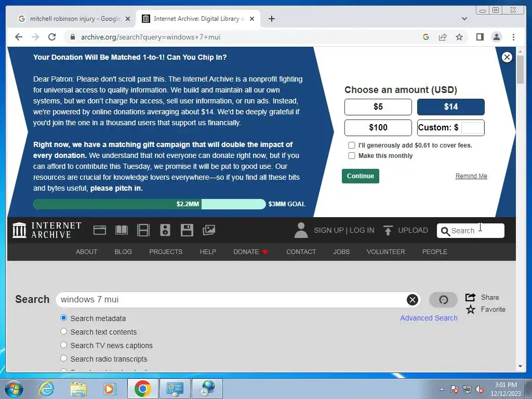Click the page vertical scrollbar thumb
Viewport: 532px width, 399px height.
[520, 69]
